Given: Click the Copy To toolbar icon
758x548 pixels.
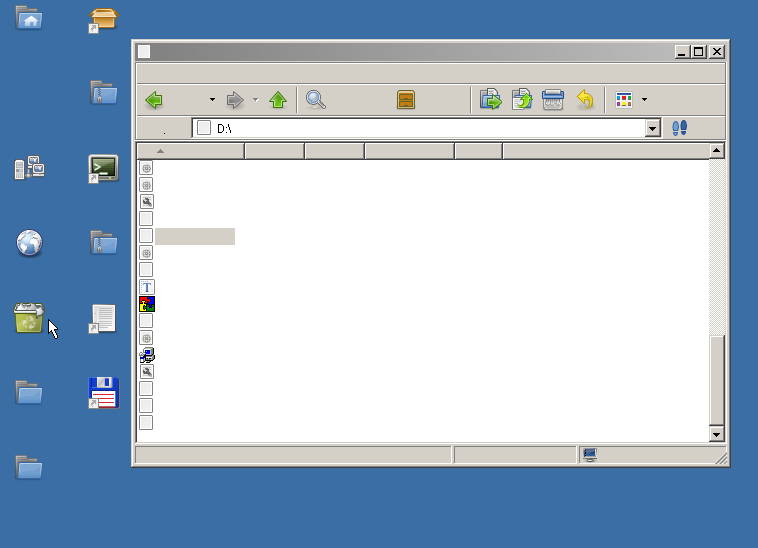Looking at the screenshot, I should point(521,100).
